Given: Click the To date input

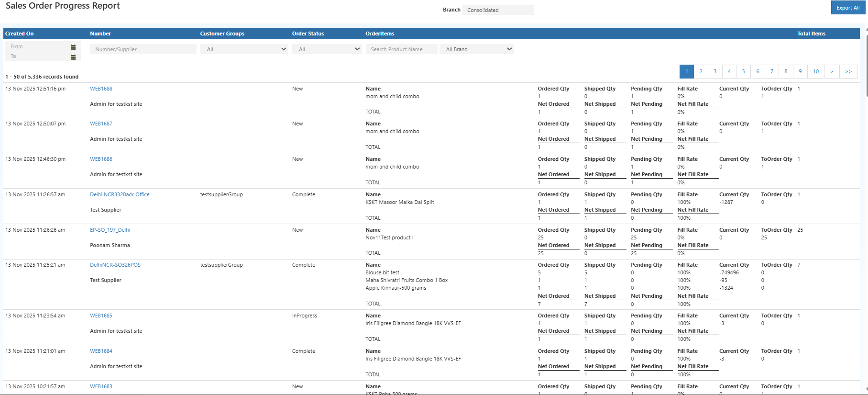Looking at the screenshot, I should click(x=38, y=56).
